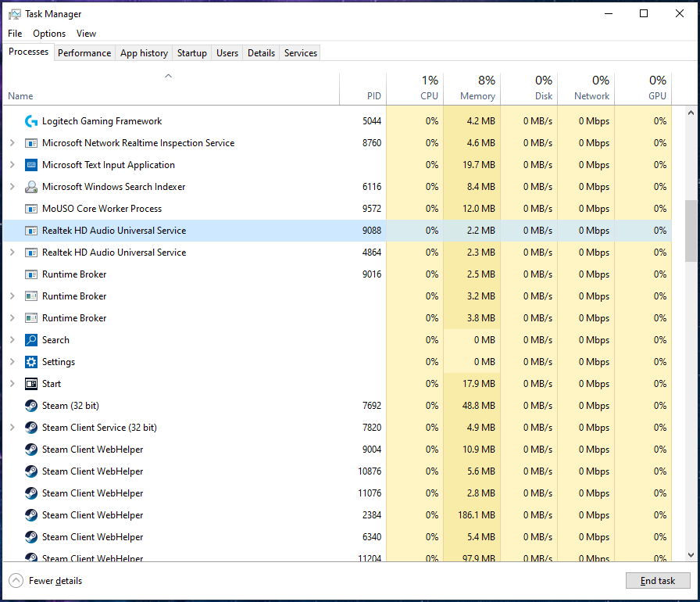This screenshot has width=700, height=602.
Task: Click the MoUSO Core Worker Process icon
Action: pyautogui.click(x=31, y=209)
